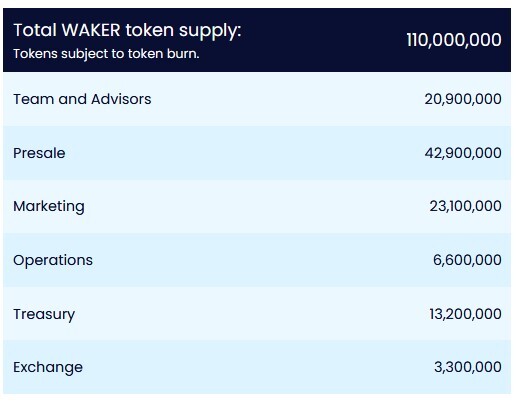
Task: Click the word WAKER in the header
Action: tap(91, 30)
